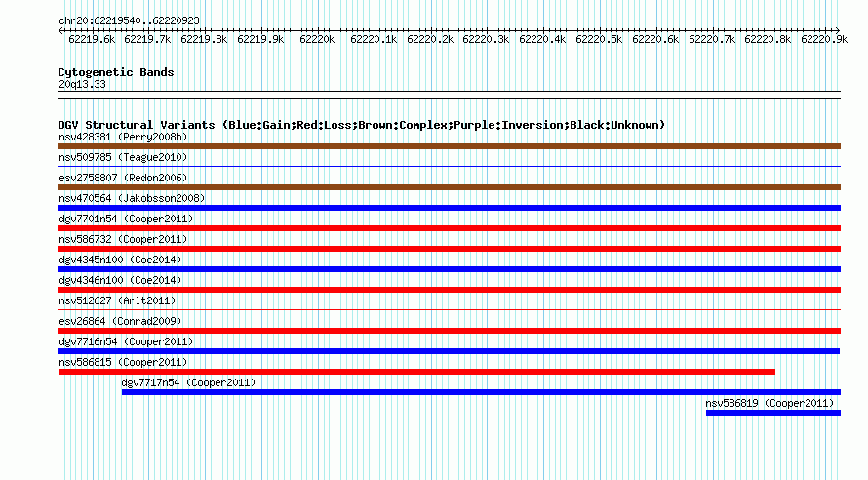Click the 62219.7k ruler tick label
The image size is (868, 480).
pyautogui.click(x=148, y=40)
